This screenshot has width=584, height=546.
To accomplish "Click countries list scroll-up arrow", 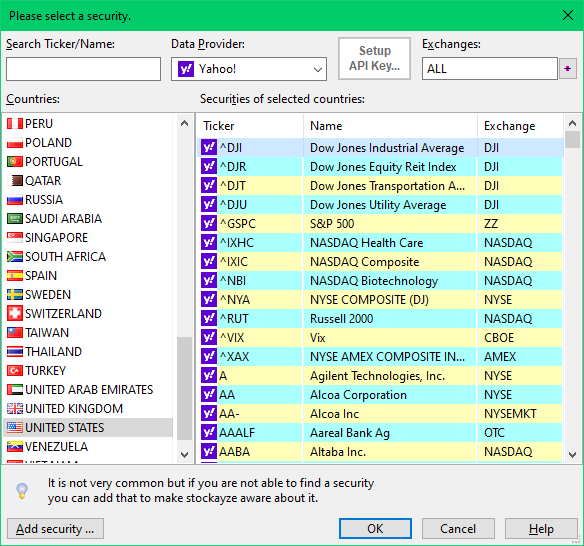I will (x=184, y=123).
